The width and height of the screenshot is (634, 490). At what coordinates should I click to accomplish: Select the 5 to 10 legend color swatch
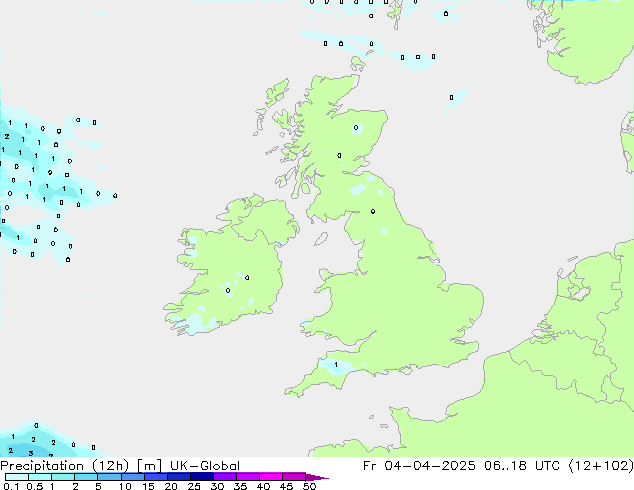tap(109, 477)
